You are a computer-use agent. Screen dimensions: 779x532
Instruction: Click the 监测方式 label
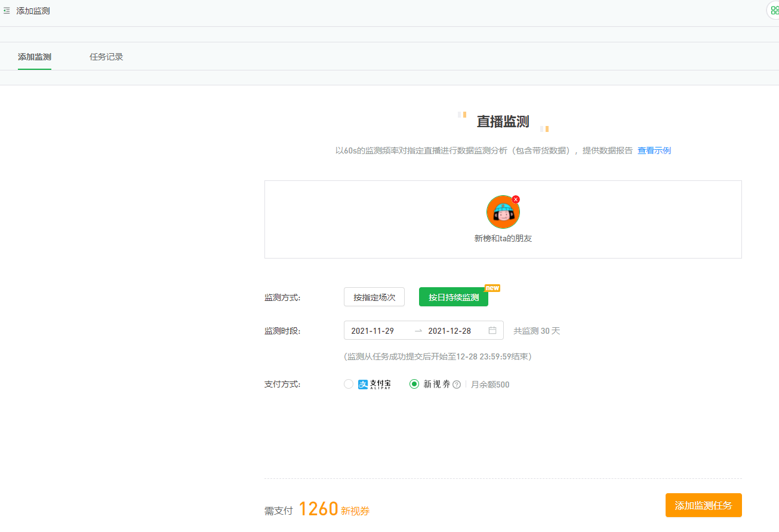[x=282, y=297]
